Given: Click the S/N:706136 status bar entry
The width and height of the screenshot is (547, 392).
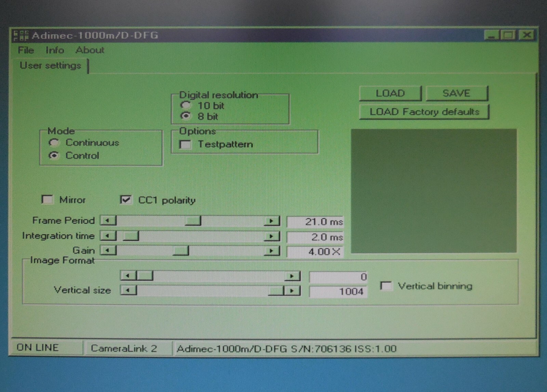Looking at the screenshot, I should click(286, 349).
